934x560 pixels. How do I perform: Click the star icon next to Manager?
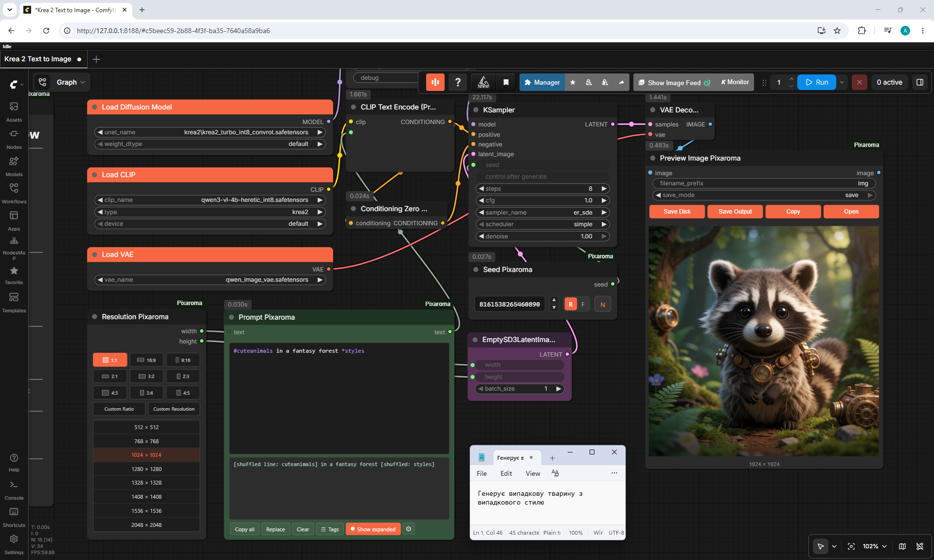(x=573, y=82)
